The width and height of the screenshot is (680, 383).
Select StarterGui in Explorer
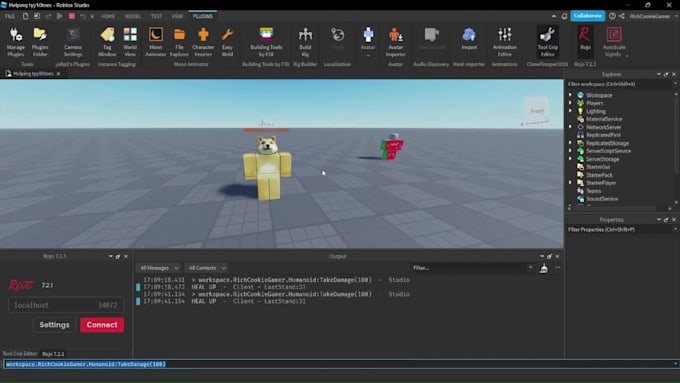[x=598, y=167]
